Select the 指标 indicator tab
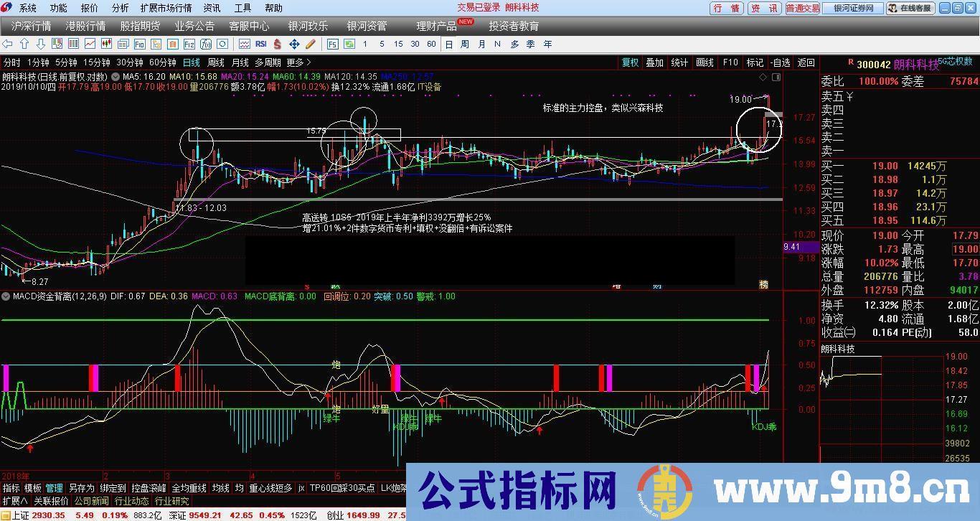Image resolution: width=980 pixels, height=521 pixels. click(x=11, y=488)
